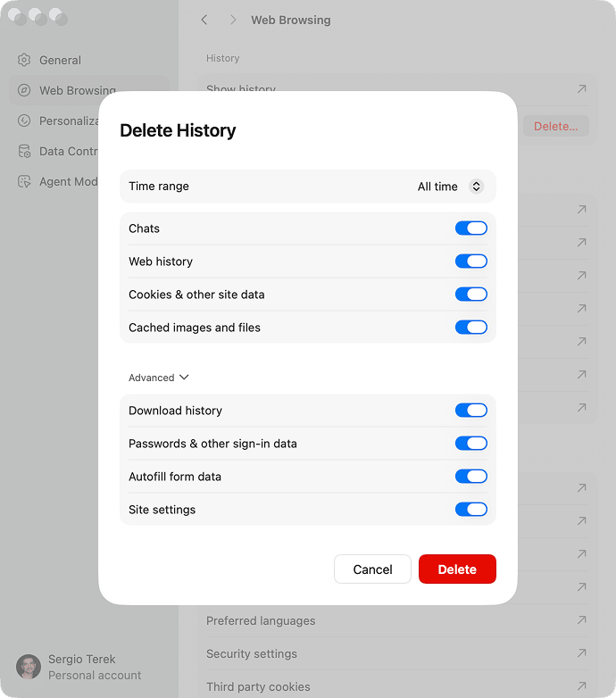Click the Data Controls database icon
The width and height of the screenshot is (616, 698).
click(24, 152)
